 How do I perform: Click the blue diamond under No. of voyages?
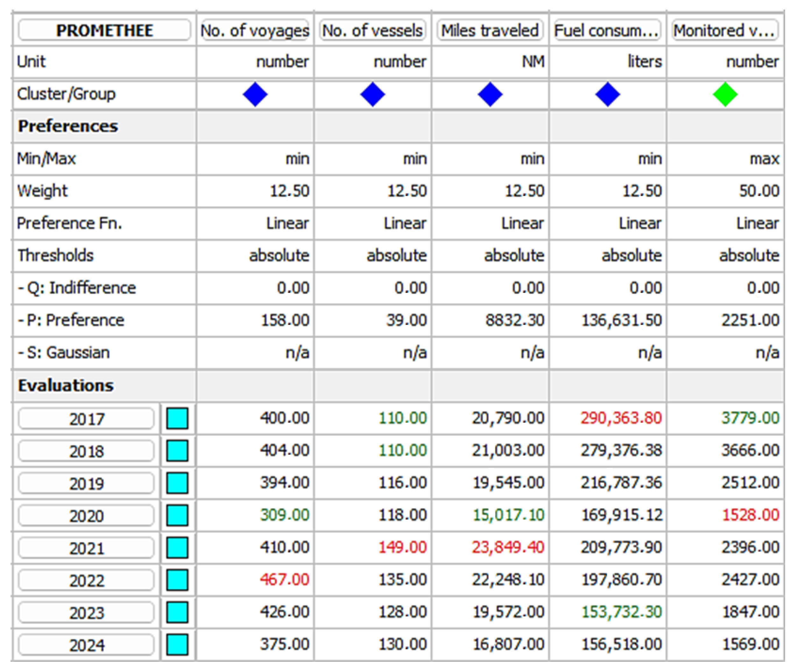click(255, 94)
